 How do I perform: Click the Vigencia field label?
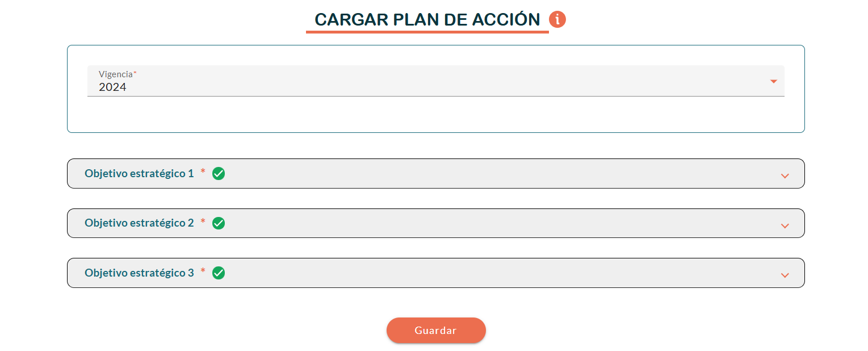click(115, 74)
